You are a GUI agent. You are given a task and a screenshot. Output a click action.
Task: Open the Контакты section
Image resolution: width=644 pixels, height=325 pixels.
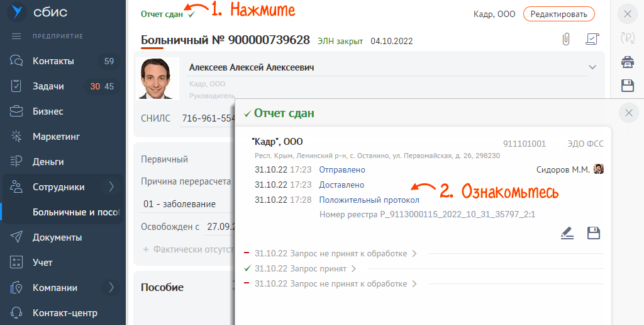pos(53,61)
